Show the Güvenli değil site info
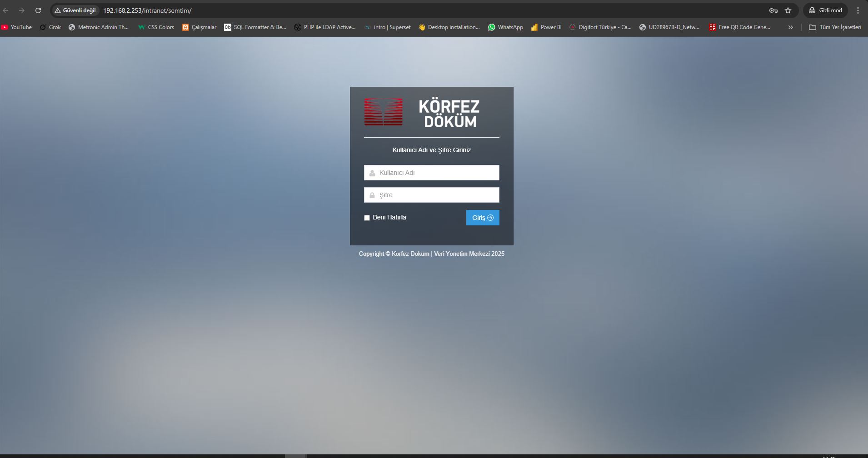This screenshot has height=458, width=868. 75,10
